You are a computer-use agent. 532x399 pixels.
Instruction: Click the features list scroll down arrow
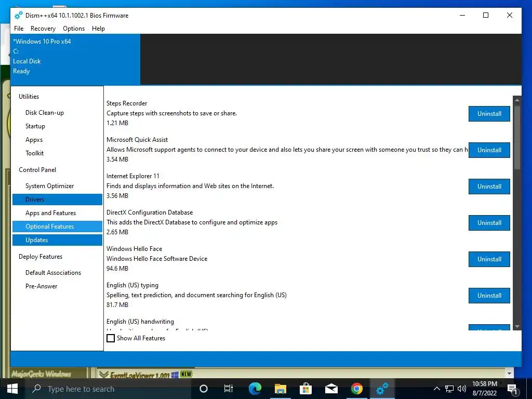click(x=517, y=326)
